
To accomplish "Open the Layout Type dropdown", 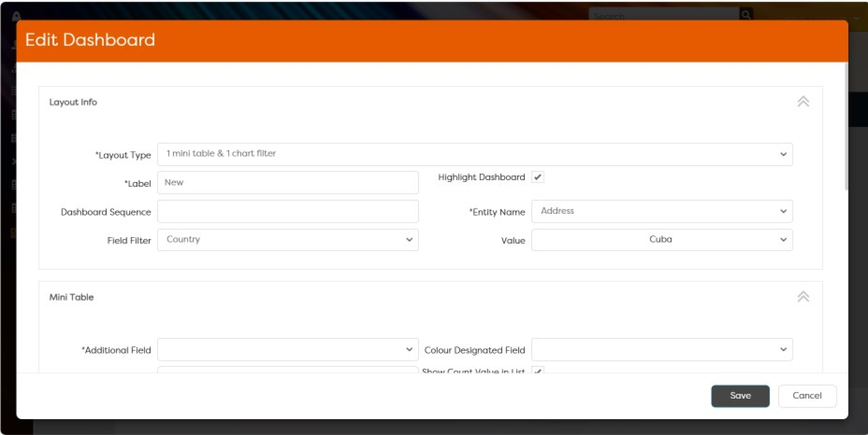I will tap(475, 154).
